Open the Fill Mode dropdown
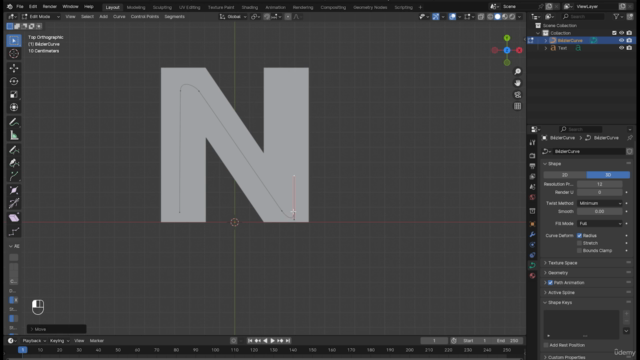 [x=600, y=224]
